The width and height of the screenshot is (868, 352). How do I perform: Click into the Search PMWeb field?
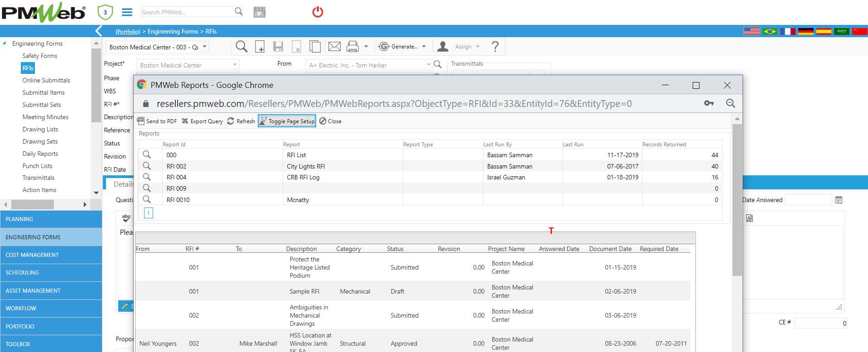click(x=187, y=12)
